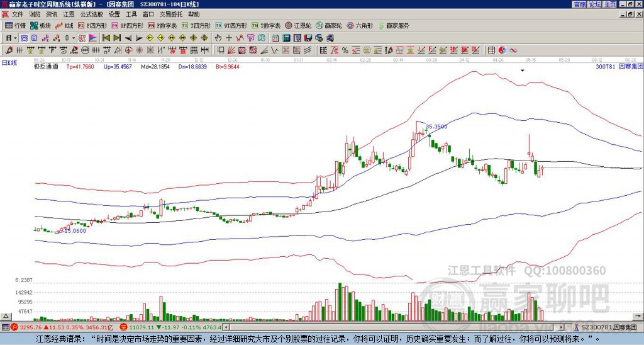Open the 江恩轮 Gann wheel

click(299, 25)
